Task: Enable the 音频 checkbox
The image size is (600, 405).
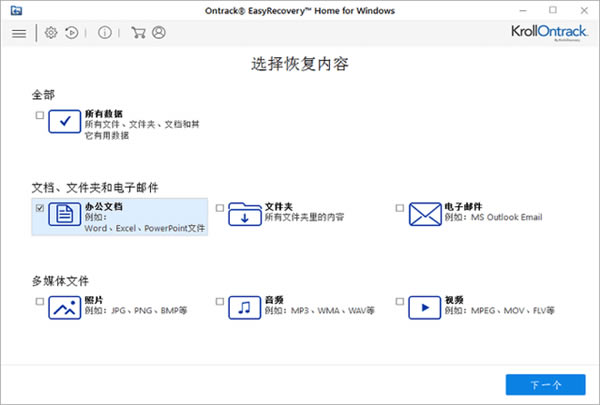Action: (x=220, y=301)
